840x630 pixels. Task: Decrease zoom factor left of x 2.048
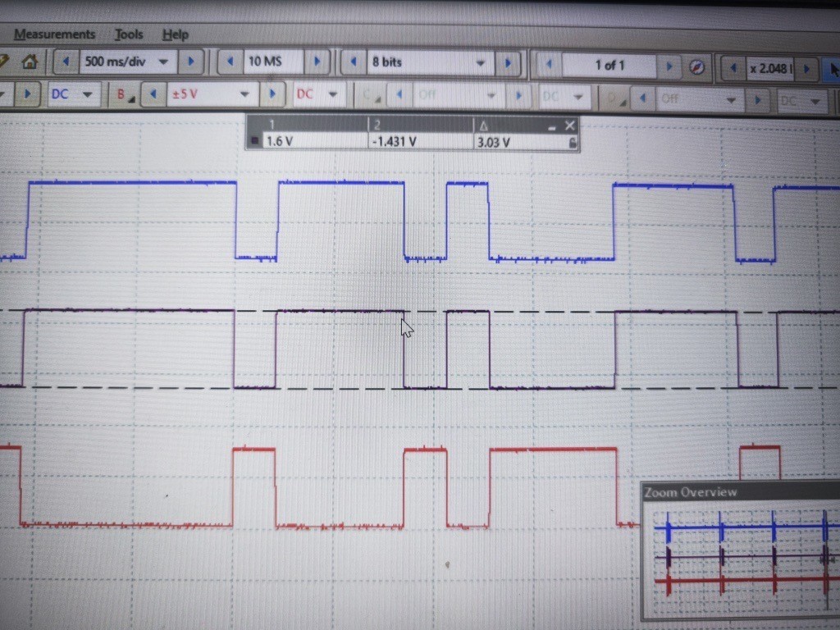(733, 68)
